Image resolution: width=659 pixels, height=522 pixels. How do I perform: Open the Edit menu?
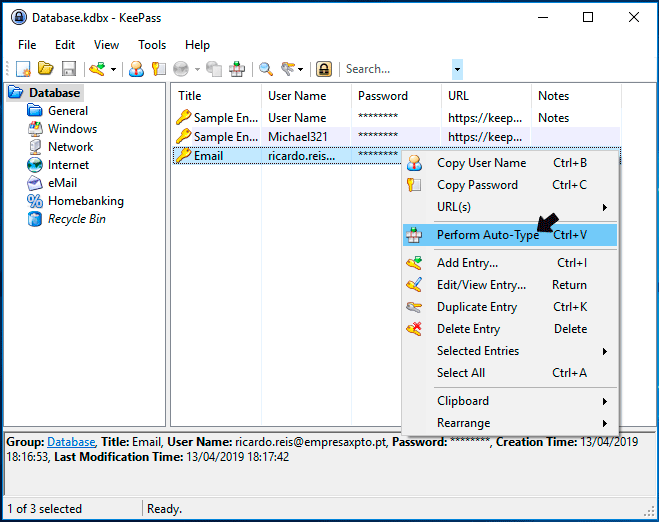[x=65, y=45]
